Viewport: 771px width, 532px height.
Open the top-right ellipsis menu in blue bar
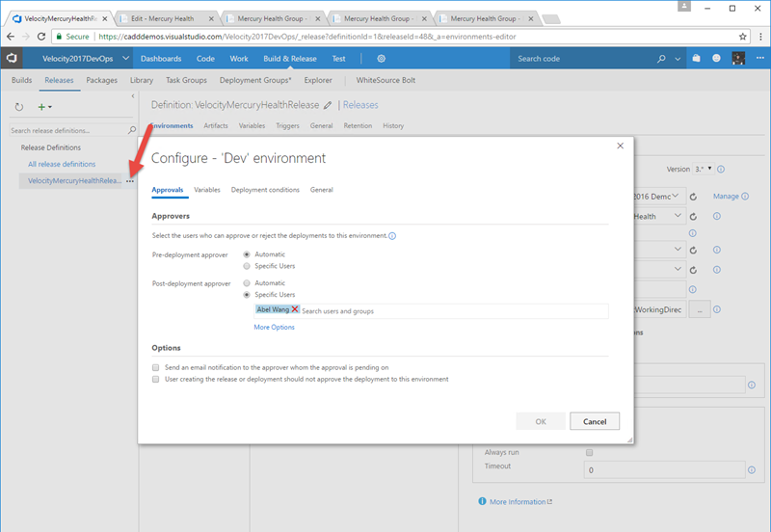[x=760, y=58]
